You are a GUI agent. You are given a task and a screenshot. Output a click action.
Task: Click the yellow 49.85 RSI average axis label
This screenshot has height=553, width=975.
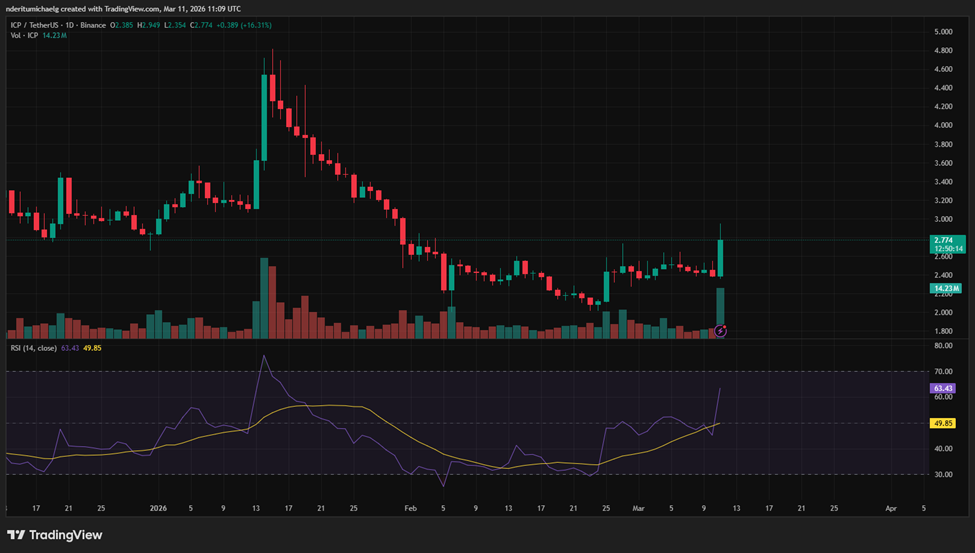pos(942,423)
